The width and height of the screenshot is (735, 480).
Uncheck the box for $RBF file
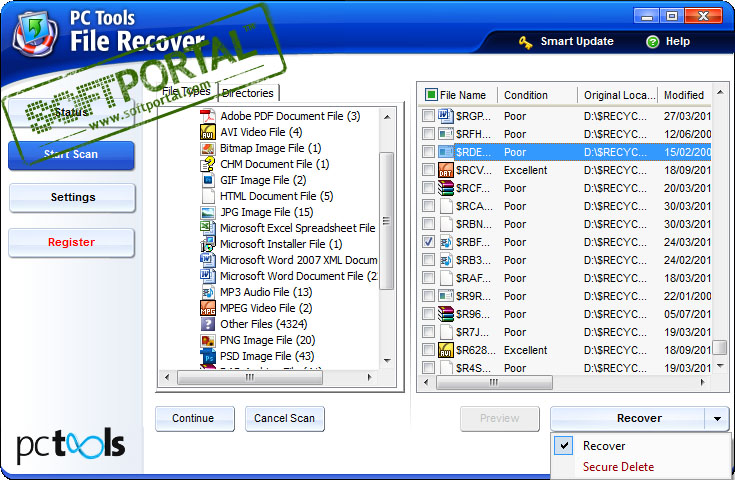[x=428, y=242]
